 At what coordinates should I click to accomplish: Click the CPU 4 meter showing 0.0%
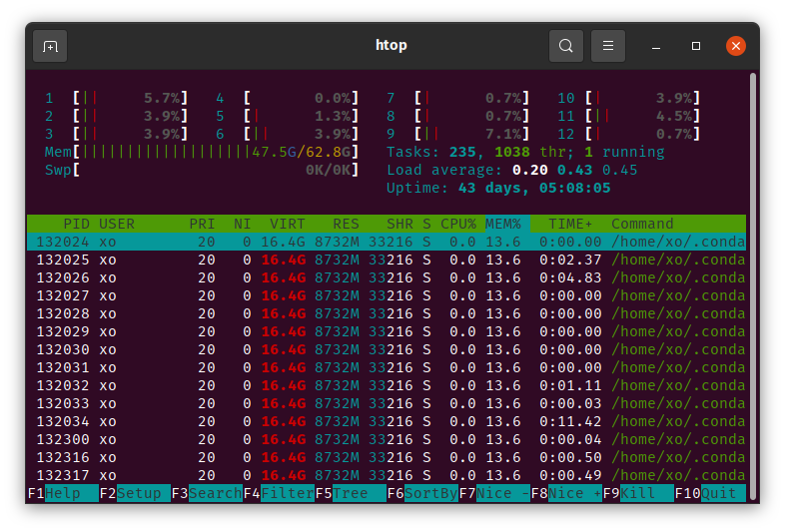point(288,98)
